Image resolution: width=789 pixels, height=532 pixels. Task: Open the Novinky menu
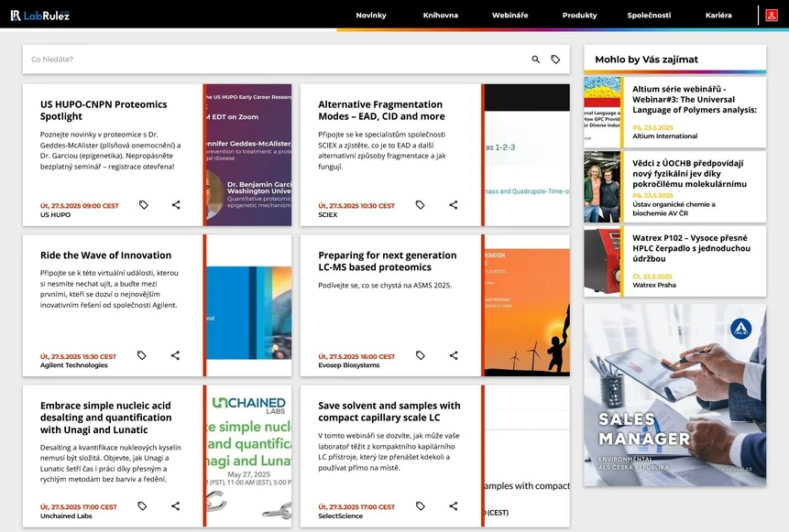371,15
